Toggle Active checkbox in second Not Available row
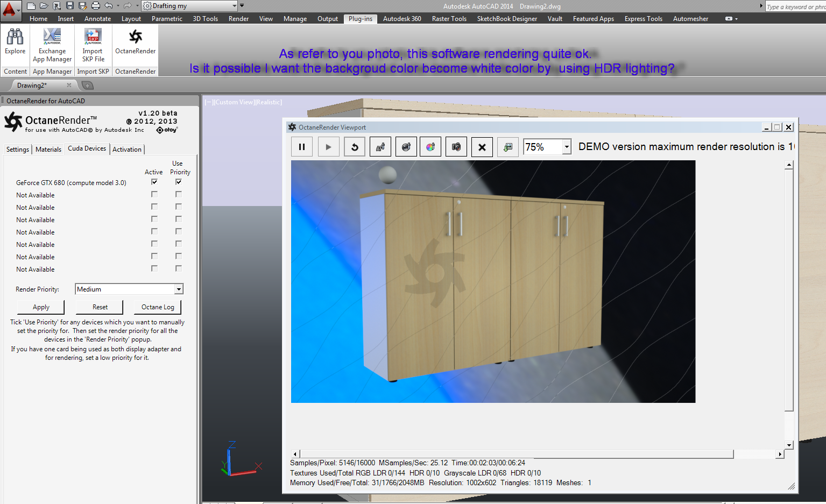Viewport: 826px width, 504px height. (154, 207)
